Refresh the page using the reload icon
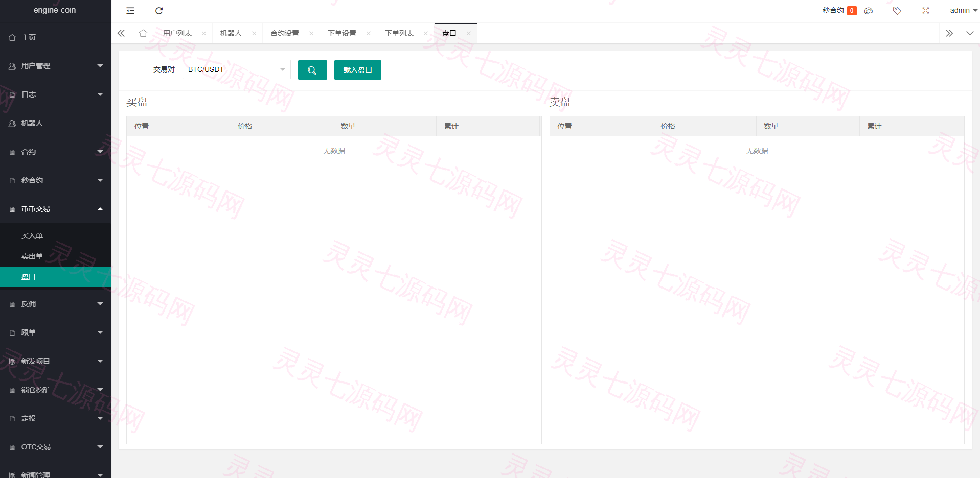Viewport: 980px width, 478px height. tap(159, 11)
